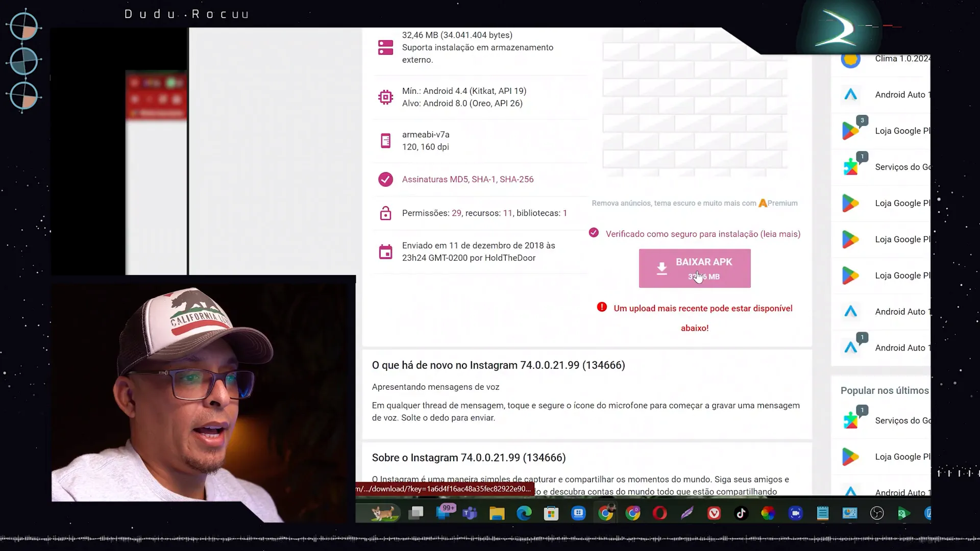Click the lock icon beside Permissões

(385, 213)
